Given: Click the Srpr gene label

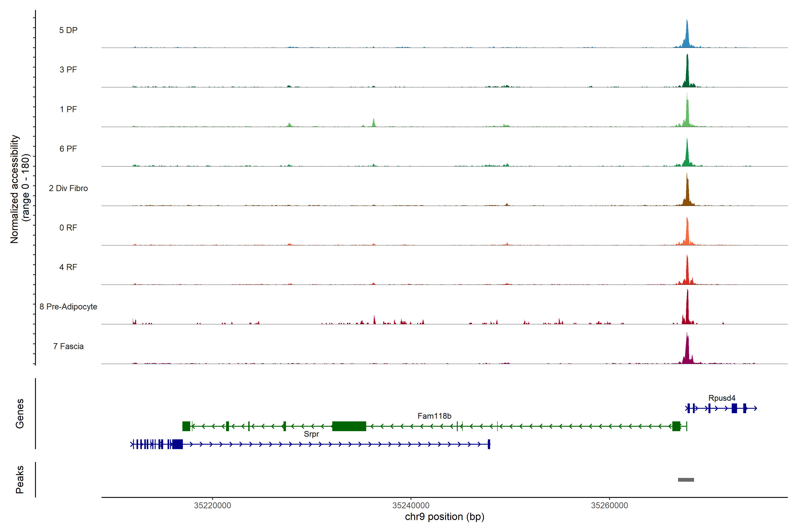Looking at the screenshot, I should pos(311,434).
